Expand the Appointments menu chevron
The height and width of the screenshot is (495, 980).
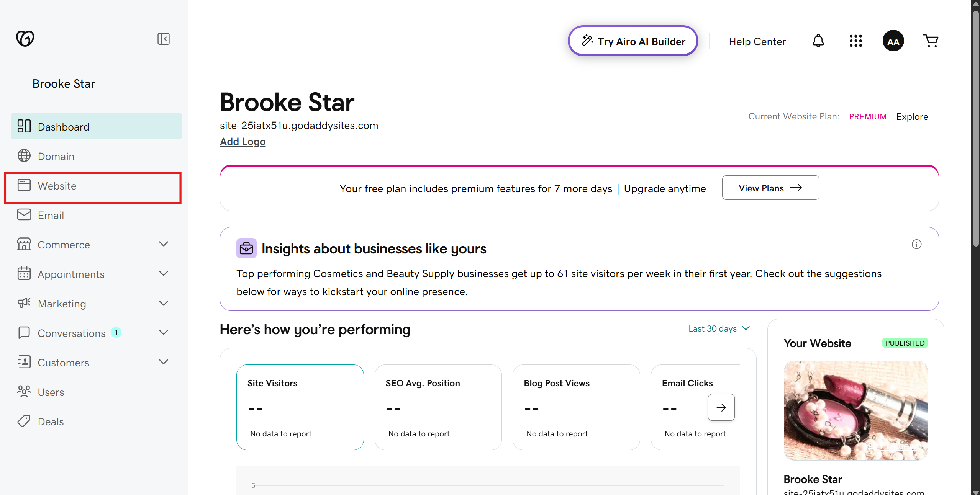pos(164,274)
